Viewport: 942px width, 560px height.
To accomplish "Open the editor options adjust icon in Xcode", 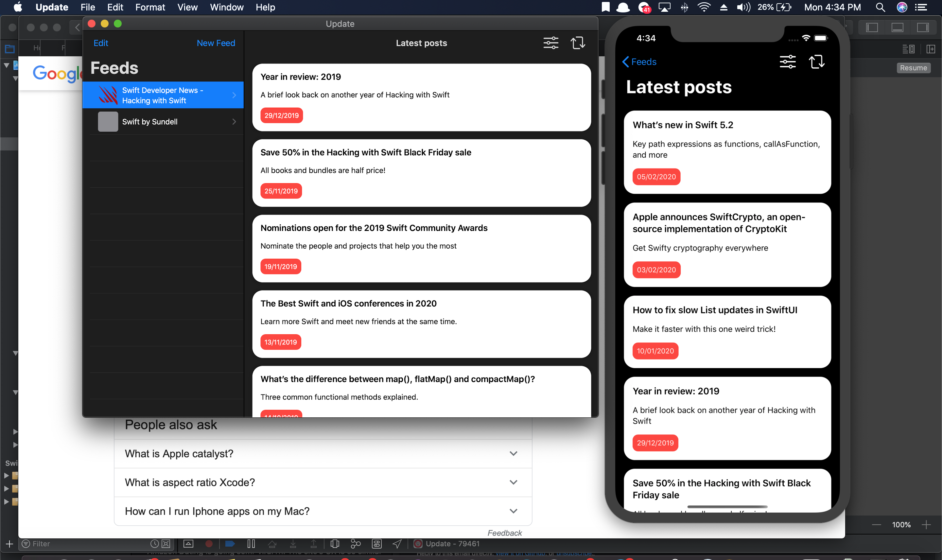I will coord(908,49).
